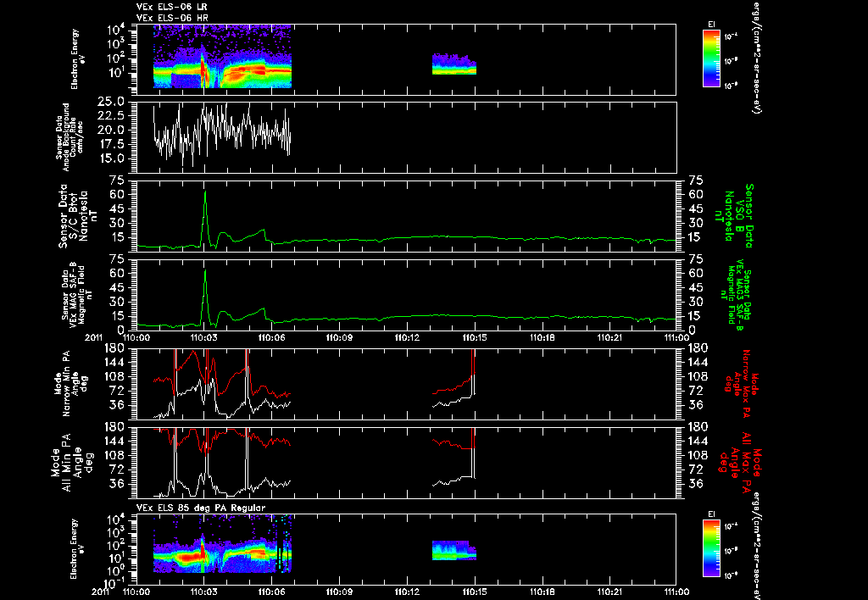Click the 85 deg PA spectrogram color bar

pyautogui.click(x=711, y=548)
